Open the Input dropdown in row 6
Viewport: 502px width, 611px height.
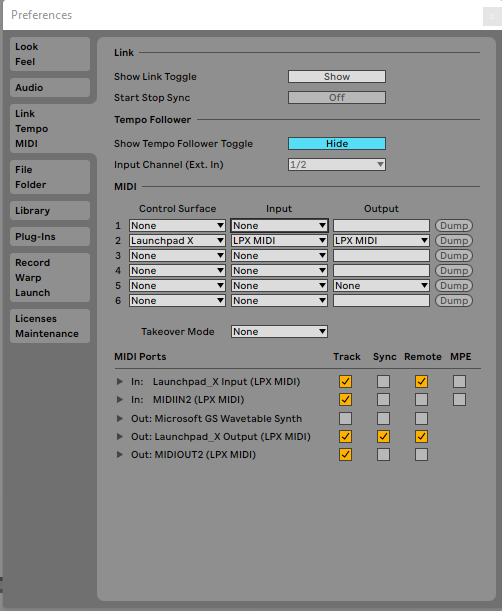point(279,300)
